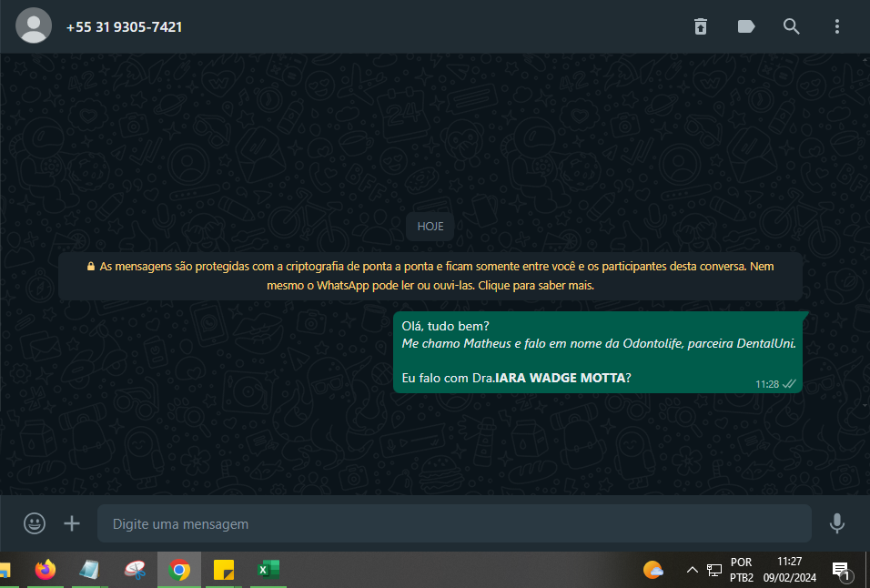The image size is (870, 588).
Task: Open contact profile picture avatar
Action: click(34, 25)
